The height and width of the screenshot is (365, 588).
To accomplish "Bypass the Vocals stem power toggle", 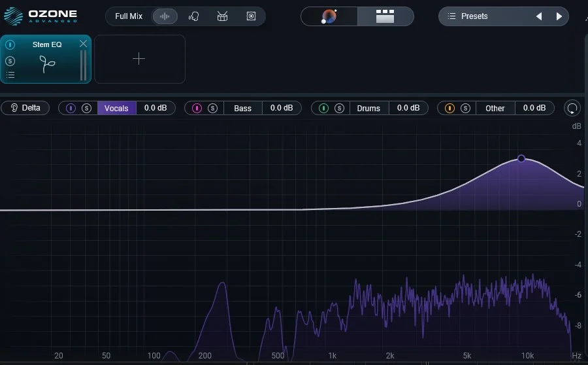I will (x=71, y=108).
